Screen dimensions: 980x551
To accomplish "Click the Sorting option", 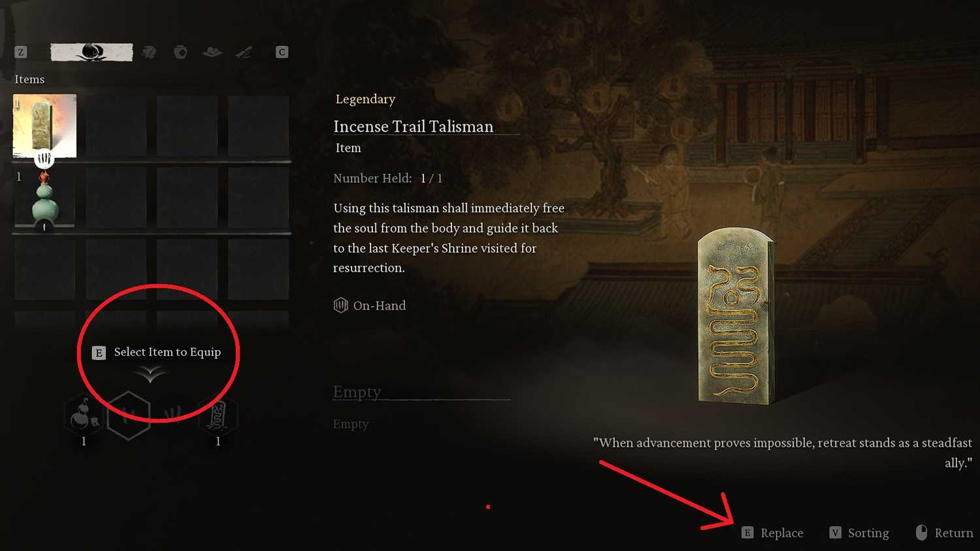I will click(859, 533).
